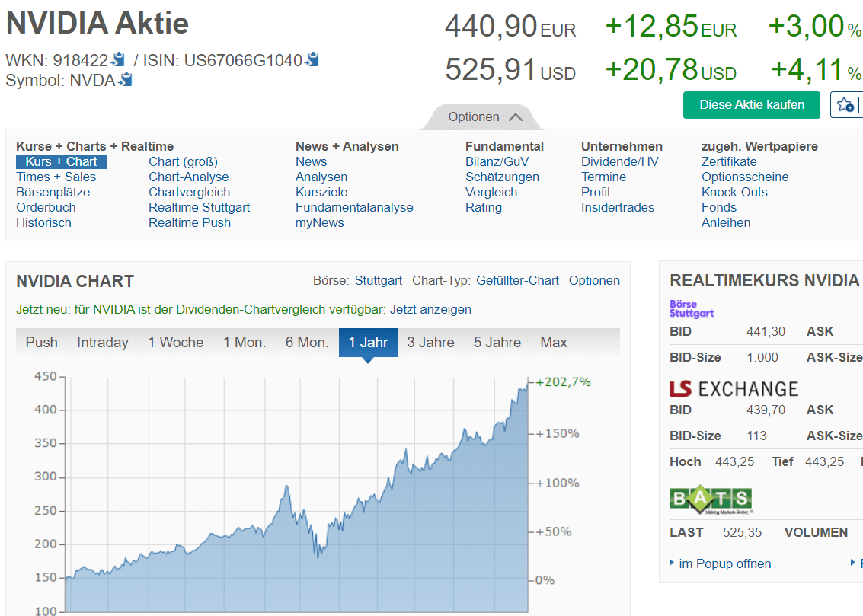Screen dimensions: 863x616
Task: Open Chartvergleich link
Action: pos(190,193)
